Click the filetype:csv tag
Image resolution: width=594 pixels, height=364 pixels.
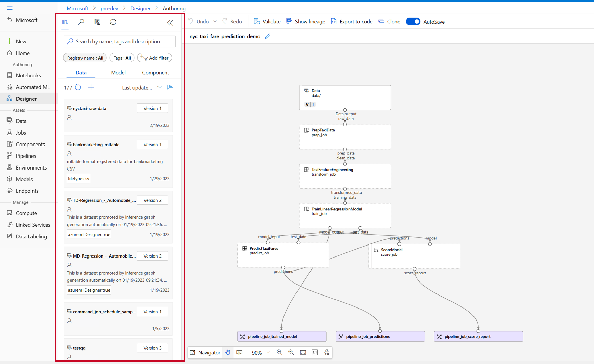pyautogui.click(x=79, y=179)
